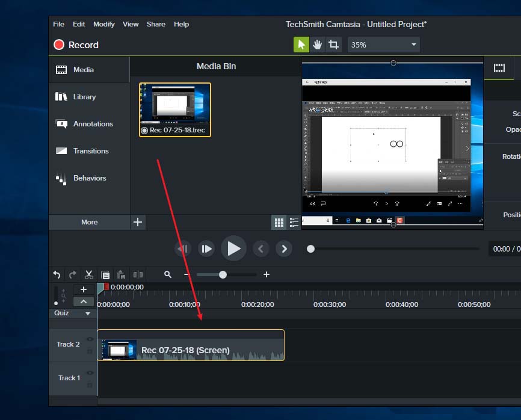Expand the Quiz track dropdown arrow

pos(88,313)
